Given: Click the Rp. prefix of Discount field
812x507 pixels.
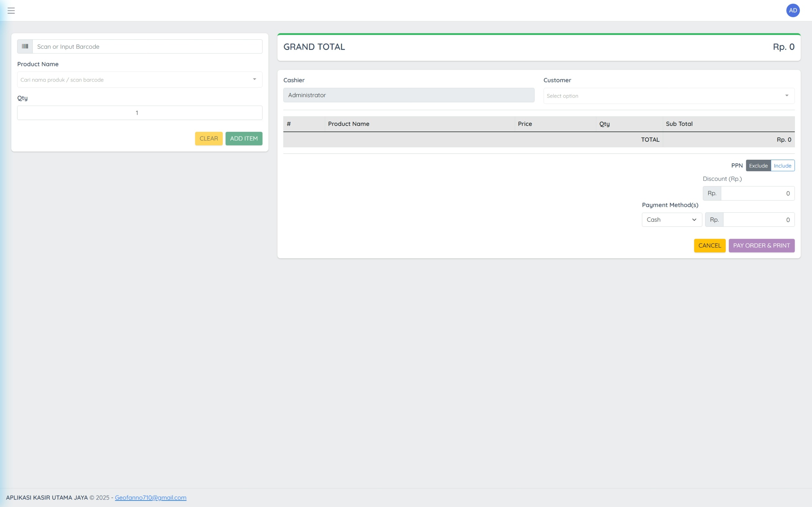Looking at the screenshot, I should (712, 193).
